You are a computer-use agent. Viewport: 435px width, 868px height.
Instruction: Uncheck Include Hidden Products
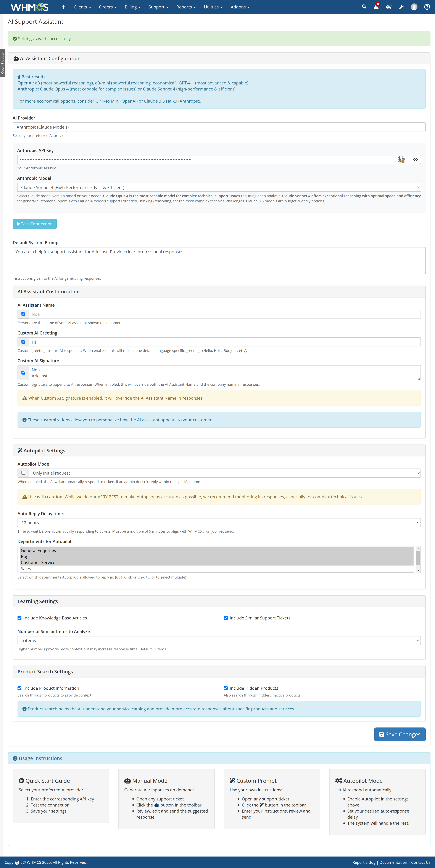click(226, 688)
